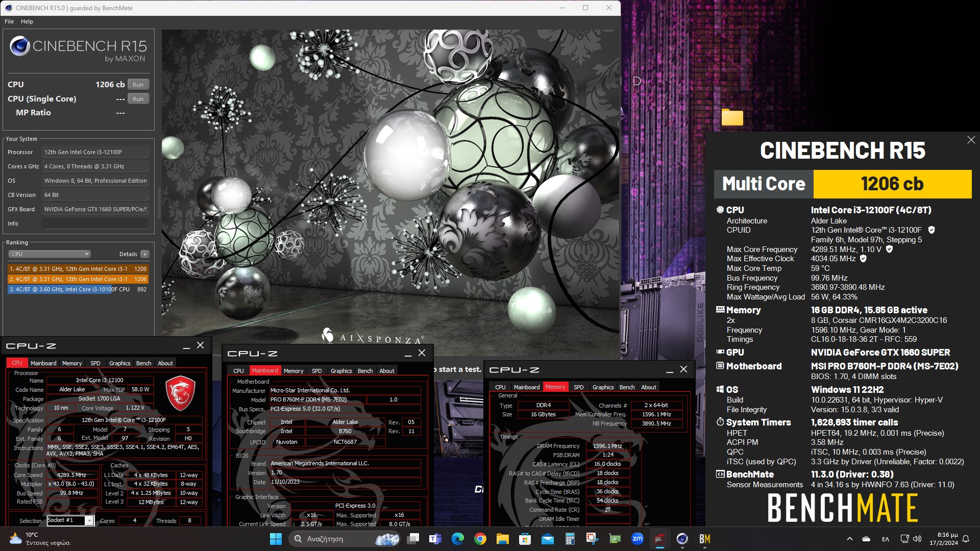The height and width of the screenshot is (551, 980).
Task: Open the Ranking CPU dropdown
Action: 50,254
